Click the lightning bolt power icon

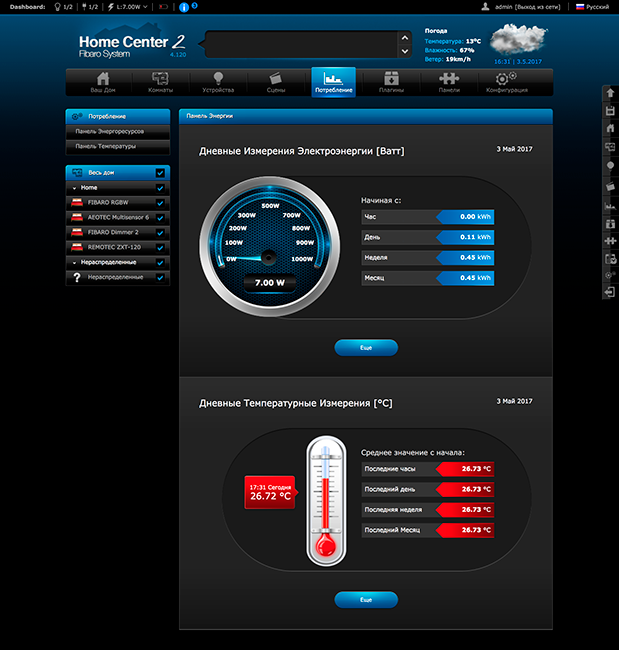[111, 7]
